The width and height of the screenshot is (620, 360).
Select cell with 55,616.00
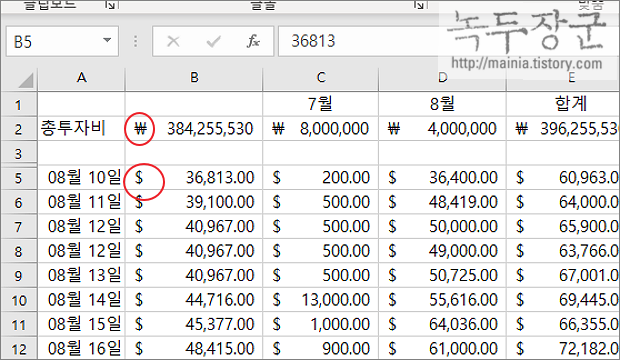[442, 300]
